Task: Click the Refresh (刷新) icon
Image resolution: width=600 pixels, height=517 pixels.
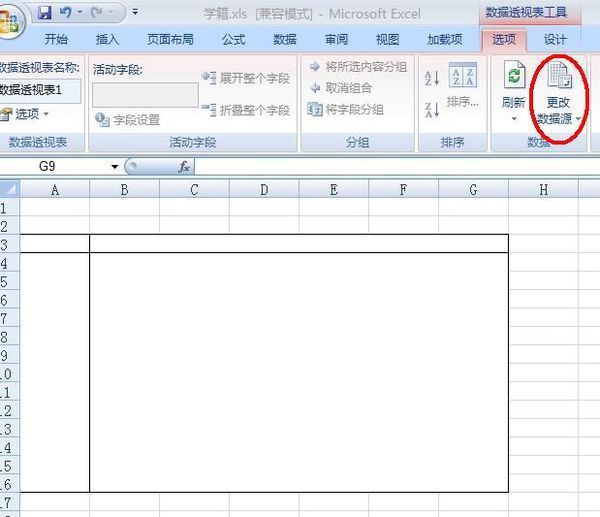Action: click(x=514, y=75)
